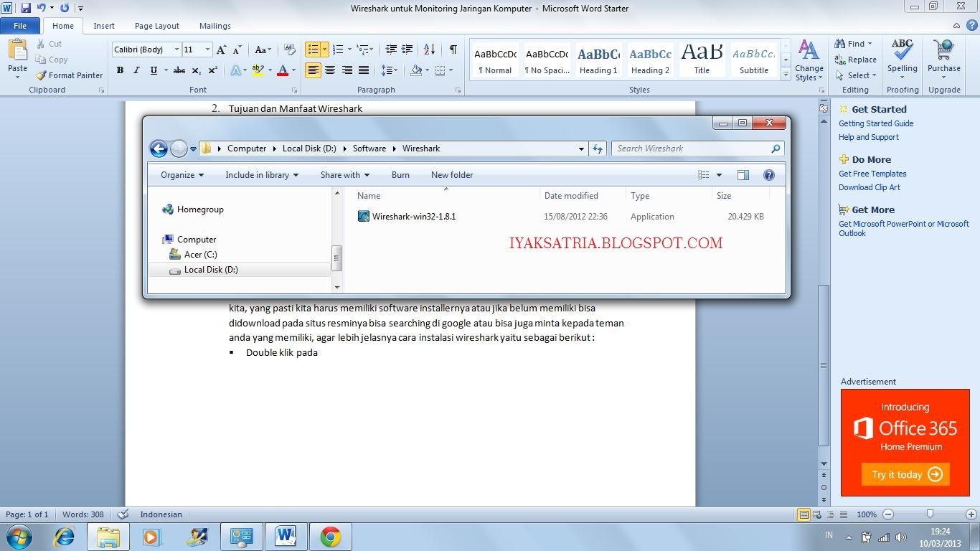Click Replace in Editing group
980x551 pixels.
tap(855, 60)
